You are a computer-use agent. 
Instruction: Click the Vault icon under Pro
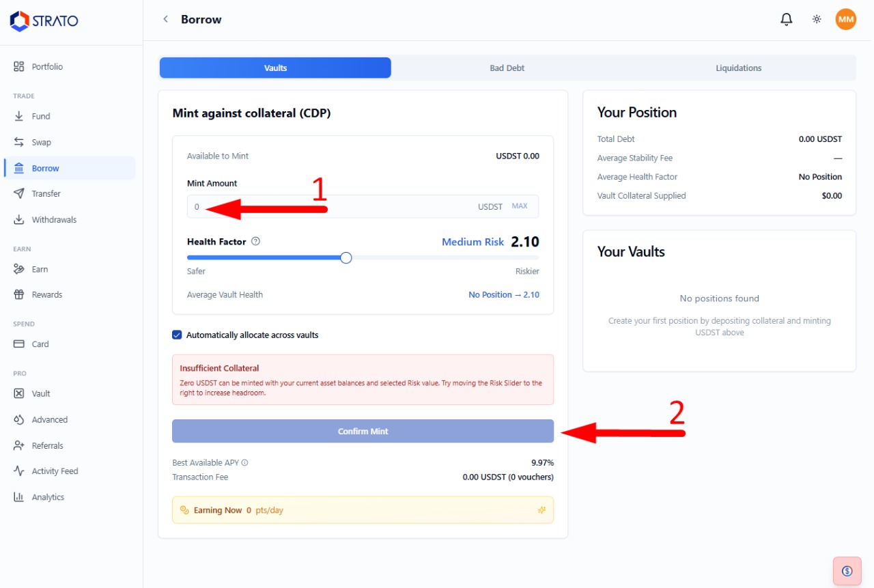click(19, 393)
